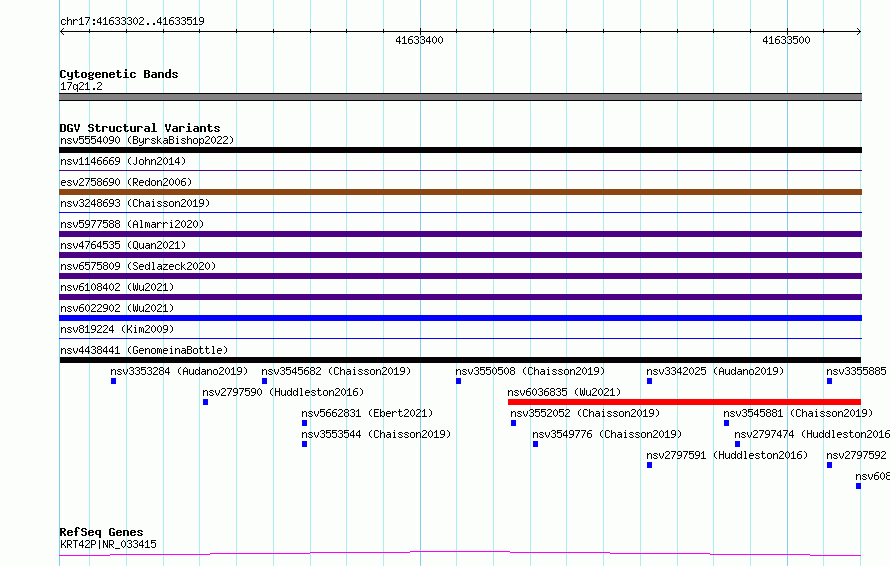This screenshot has width=890, height=566.
Task: Click blue marker under nsv3552052 (Chaisson2019)
Action: pos(514,423)
